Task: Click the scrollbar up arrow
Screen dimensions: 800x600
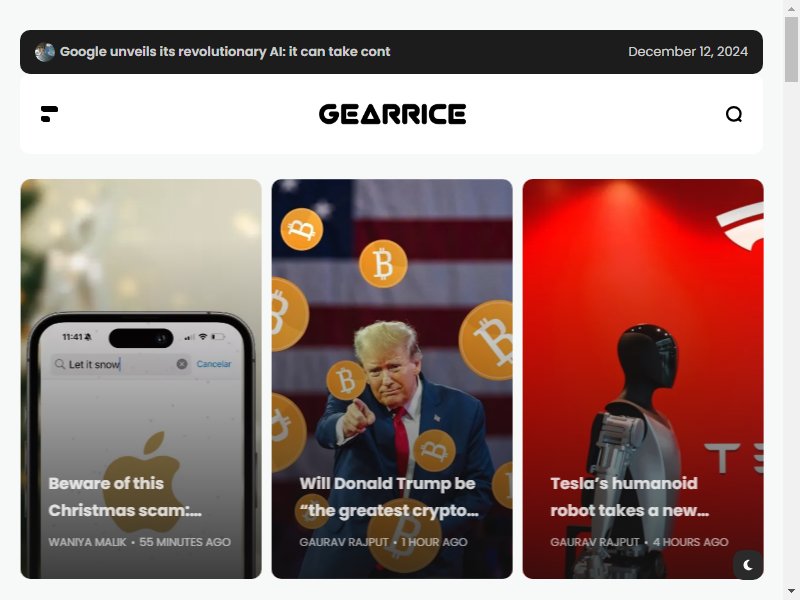Action: pyautogui.click(x=791, y=8)
